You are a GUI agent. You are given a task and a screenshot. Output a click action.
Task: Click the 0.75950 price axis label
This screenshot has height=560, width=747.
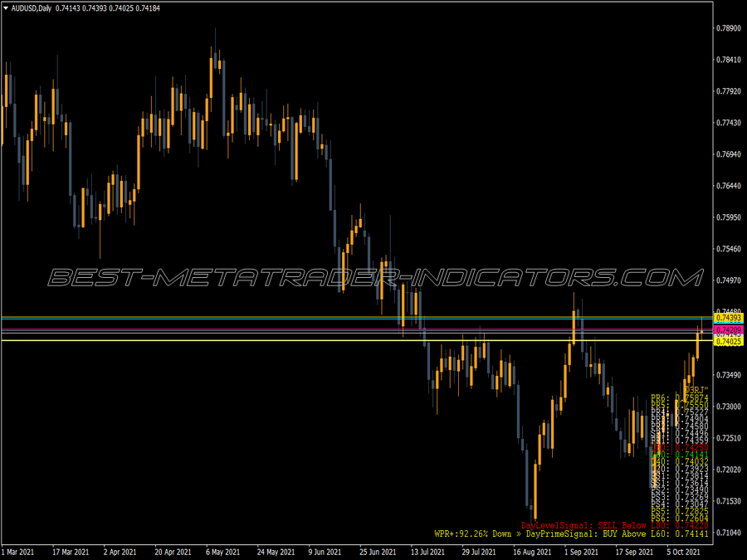point(729,217)
